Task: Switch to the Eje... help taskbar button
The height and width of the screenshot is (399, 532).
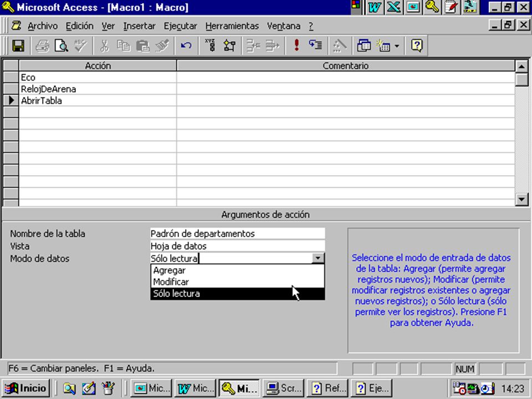Action: 372,388
